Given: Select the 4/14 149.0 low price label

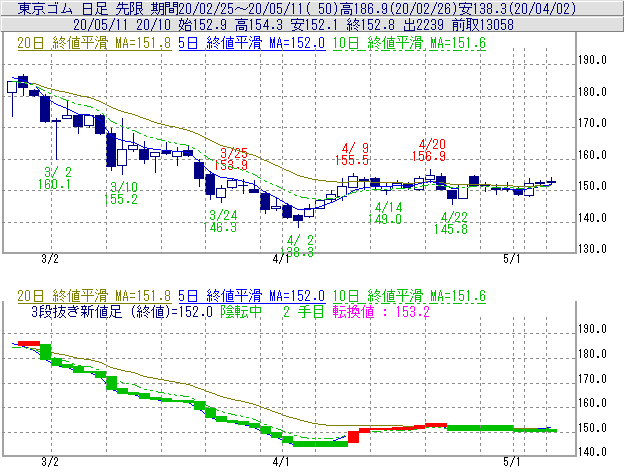Looking at the screenshot, I should 385,213.
